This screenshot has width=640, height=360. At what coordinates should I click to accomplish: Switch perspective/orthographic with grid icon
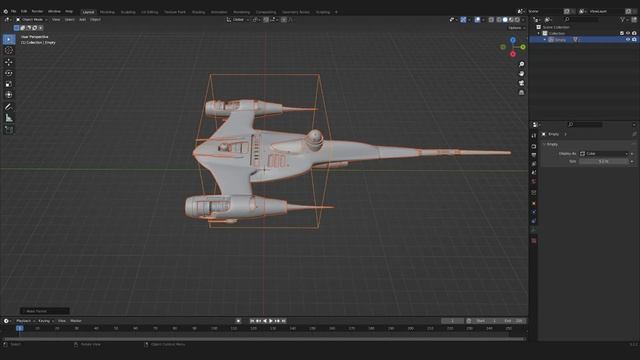pyautogui.click(x=521, y=93)
